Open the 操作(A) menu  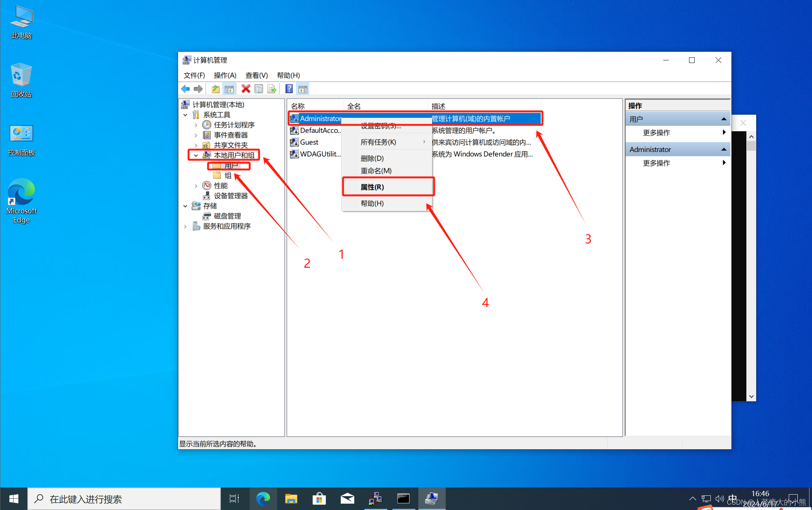[225, 75]
